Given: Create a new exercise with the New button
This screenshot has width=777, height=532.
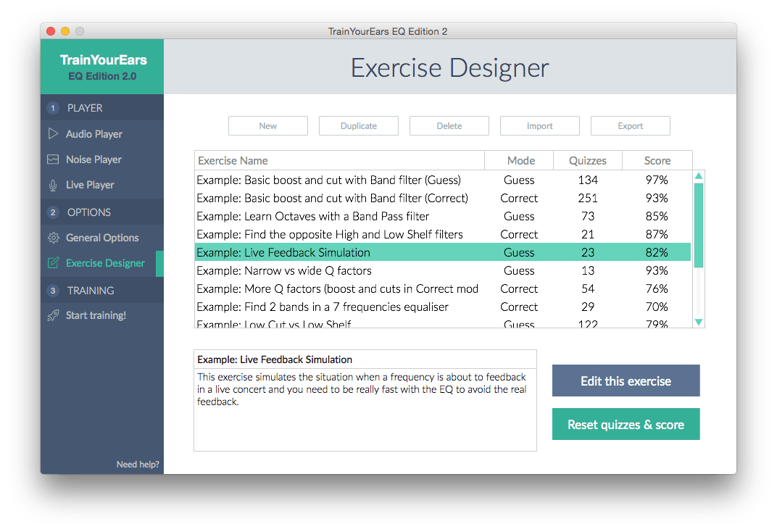Looking at the screenshot, I should click(x=267, y=125).
